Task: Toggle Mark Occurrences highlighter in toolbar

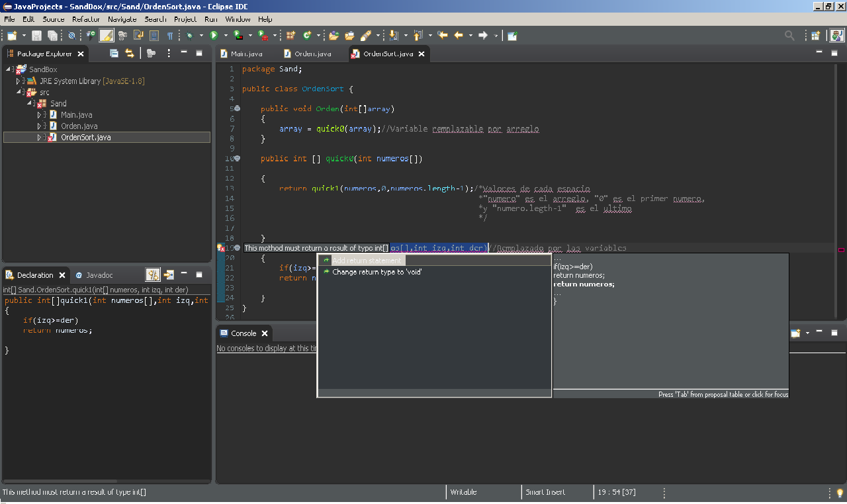Action: [107, 35]
